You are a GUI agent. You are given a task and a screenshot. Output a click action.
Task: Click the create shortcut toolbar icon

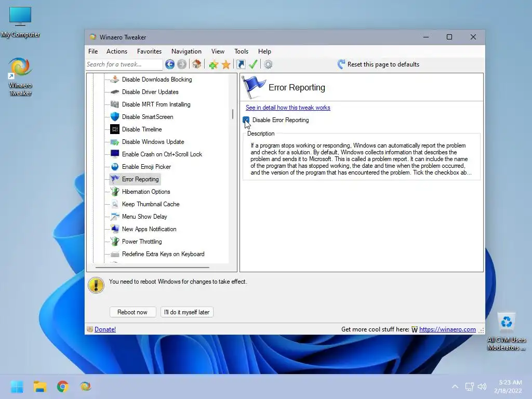[x=241, y=64]
